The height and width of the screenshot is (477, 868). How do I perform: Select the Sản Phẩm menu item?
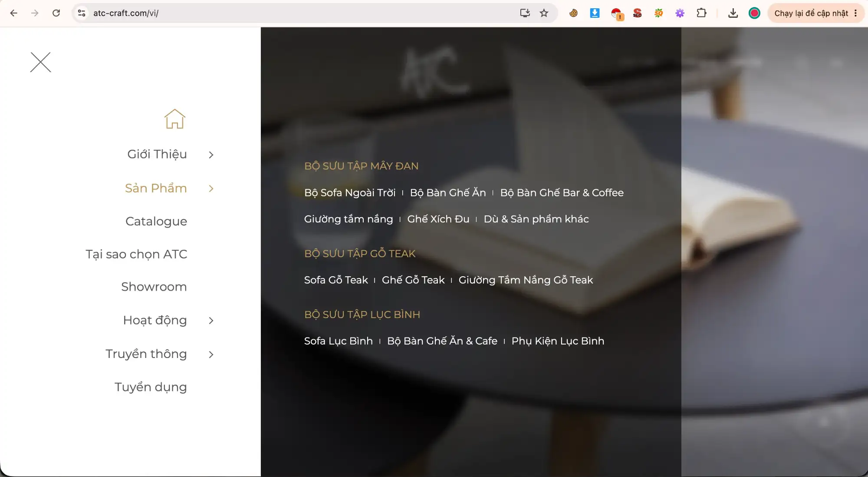[x=156, y=188]
